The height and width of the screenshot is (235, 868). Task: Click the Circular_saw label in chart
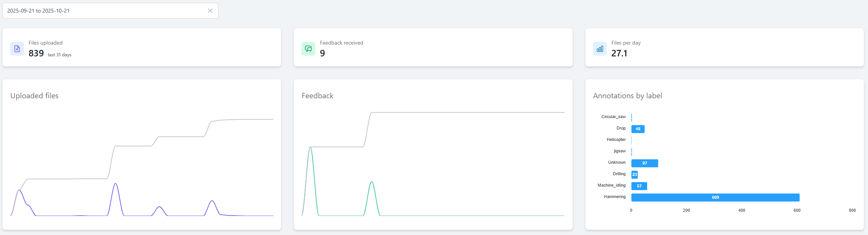click(613, 117)
